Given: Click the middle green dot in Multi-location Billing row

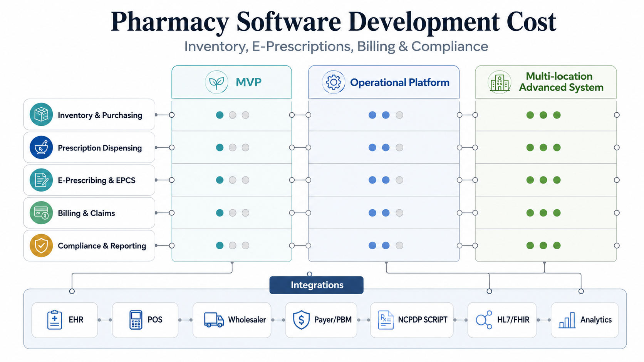Looking at the screenshot, I should 543,213.
